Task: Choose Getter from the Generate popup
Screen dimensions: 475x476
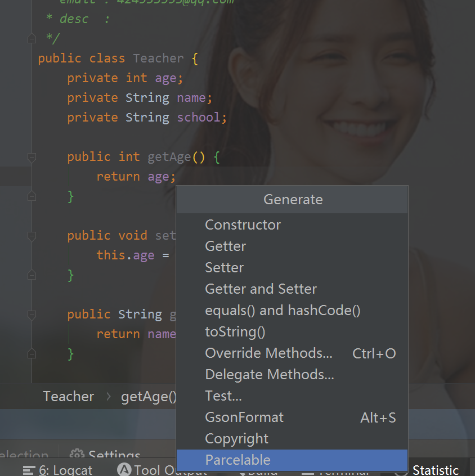Action: pyautogui.click(x=292, y=246)
